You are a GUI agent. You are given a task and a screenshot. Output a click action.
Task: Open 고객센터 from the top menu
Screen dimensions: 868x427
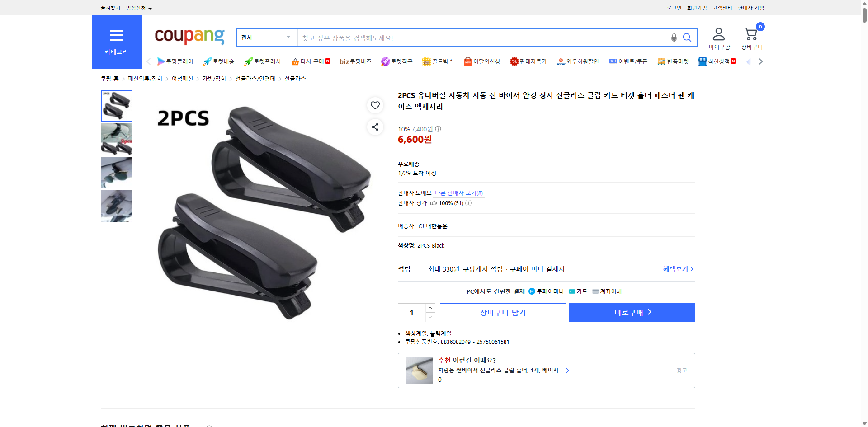722,8
